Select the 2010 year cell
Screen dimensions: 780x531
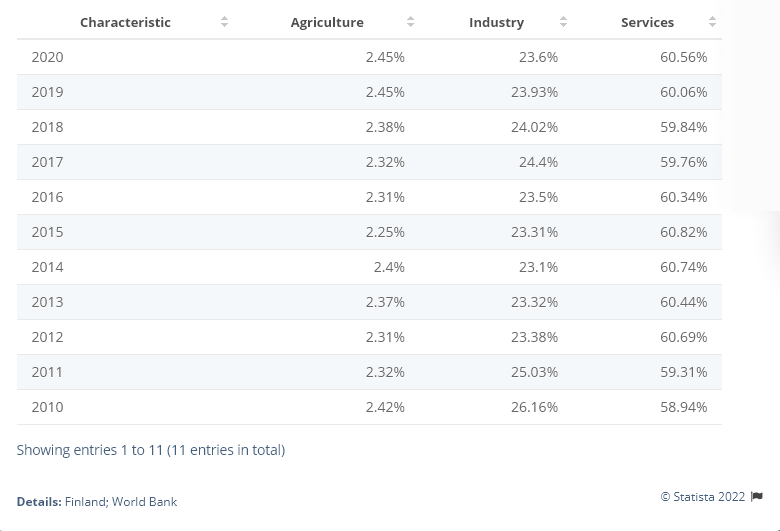coord(47,407)
